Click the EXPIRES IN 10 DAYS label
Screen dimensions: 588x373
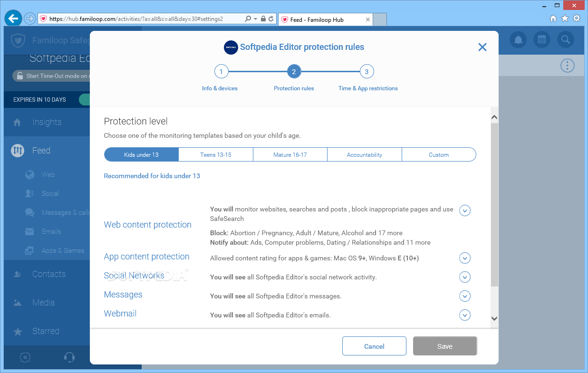coord(39,100)
